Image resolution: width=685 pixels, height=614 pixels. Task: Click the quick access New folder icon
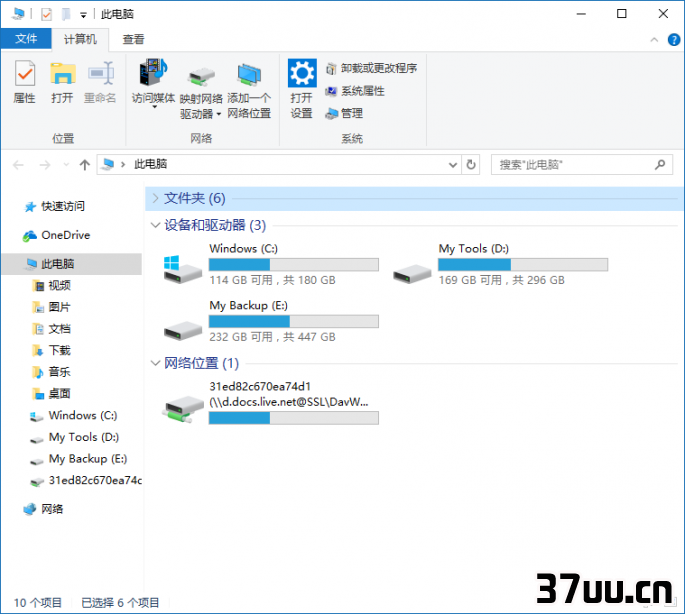coord(66,14)
